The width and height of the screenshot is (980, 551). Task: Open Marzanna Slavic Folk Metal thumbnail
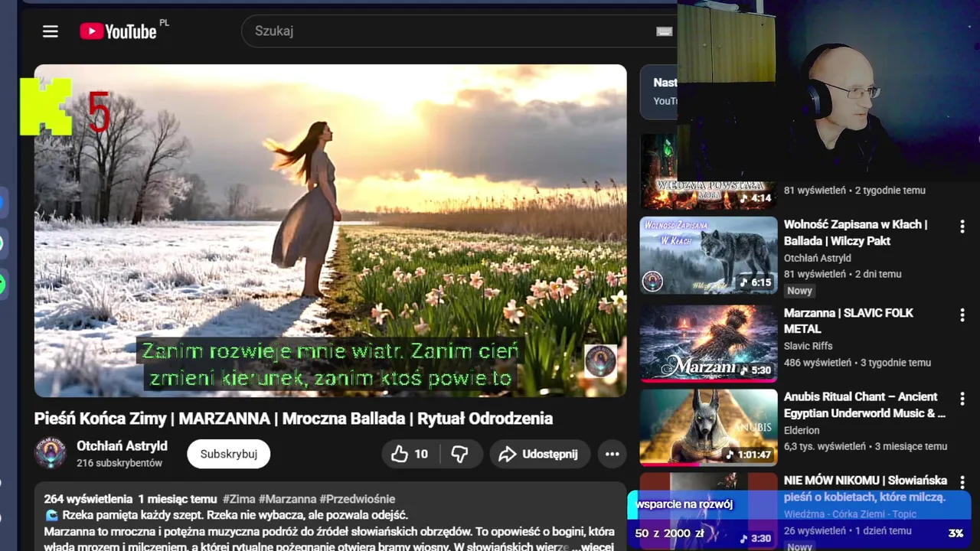pyautogui.click(x=708, y=344)
